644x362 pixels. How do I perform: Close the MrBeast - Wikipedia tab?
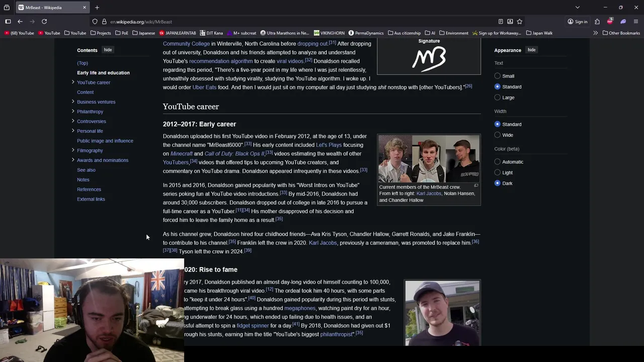click(85, 8)
